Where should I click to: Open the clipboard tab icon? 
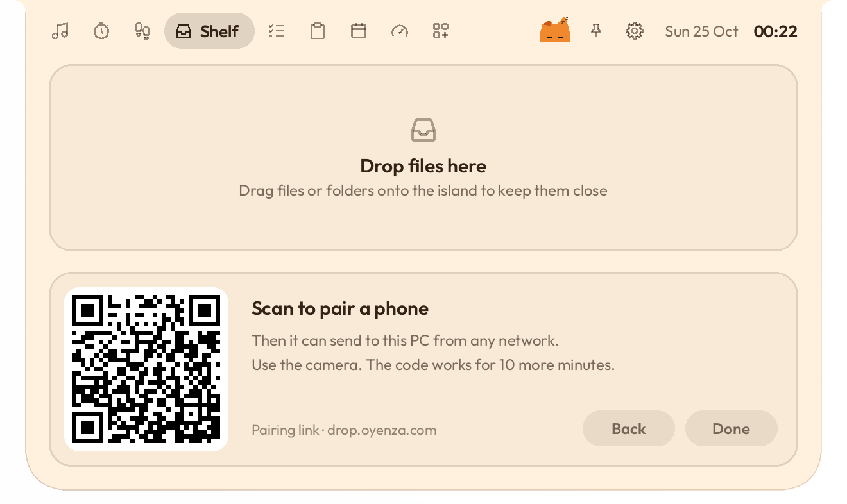click(x=318, y=31)
